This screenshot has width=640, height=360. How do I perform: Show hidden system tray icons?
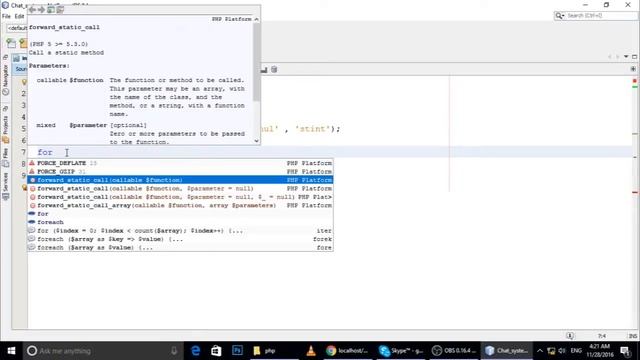[540, 351]
